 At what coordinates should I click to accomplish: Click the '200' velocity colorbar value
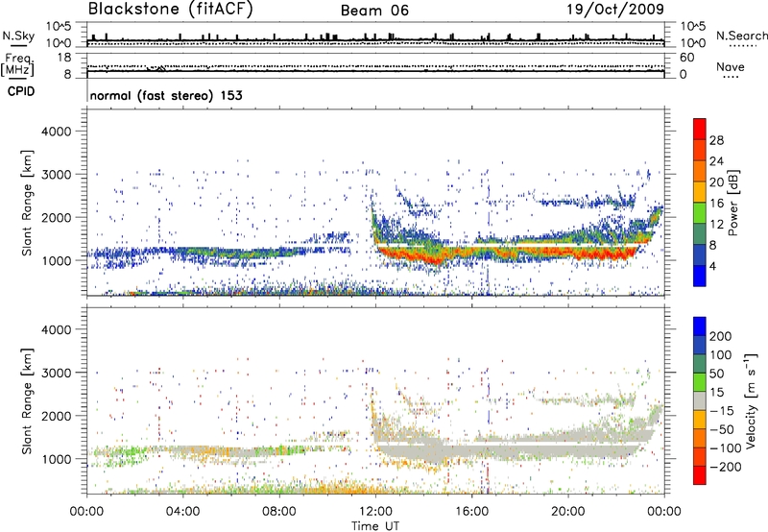point(721,336)
